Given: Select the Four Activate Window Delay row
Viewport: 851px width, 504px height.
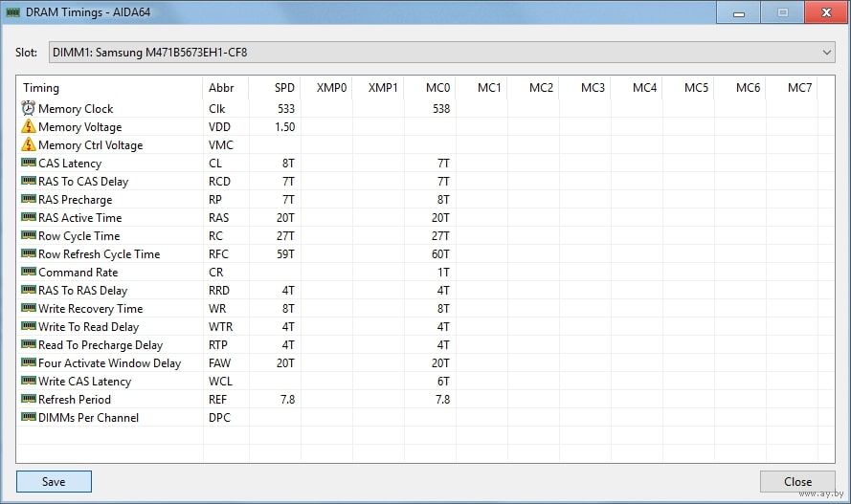Looking at the screenshot, I should tap(109, 363).
